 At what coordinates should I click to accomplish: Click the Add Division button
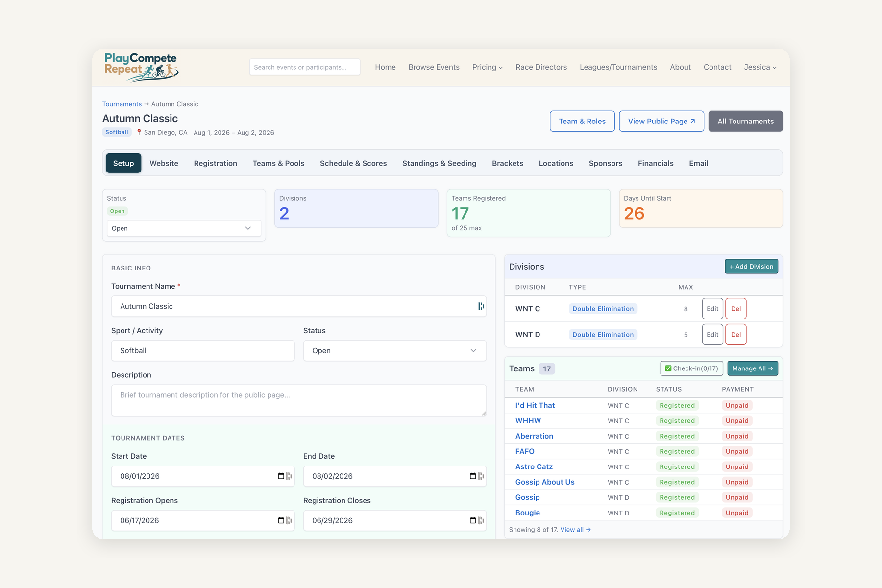pyautogui.click(x=751, y=267)
